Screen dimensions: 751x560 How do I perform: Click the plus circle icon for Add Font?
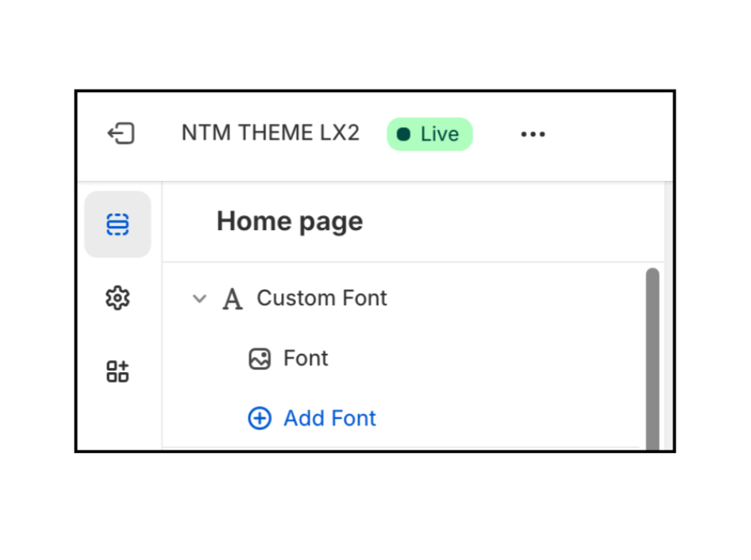click(x=260, y=418)
